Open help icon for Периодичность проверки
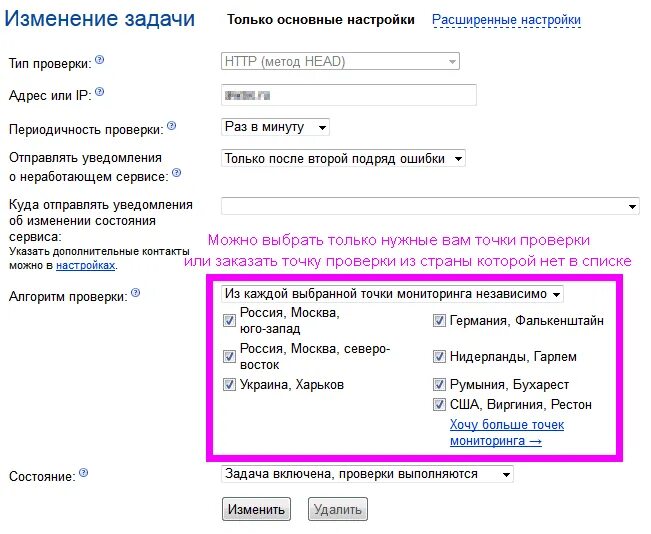 click(x=171, y=126)
